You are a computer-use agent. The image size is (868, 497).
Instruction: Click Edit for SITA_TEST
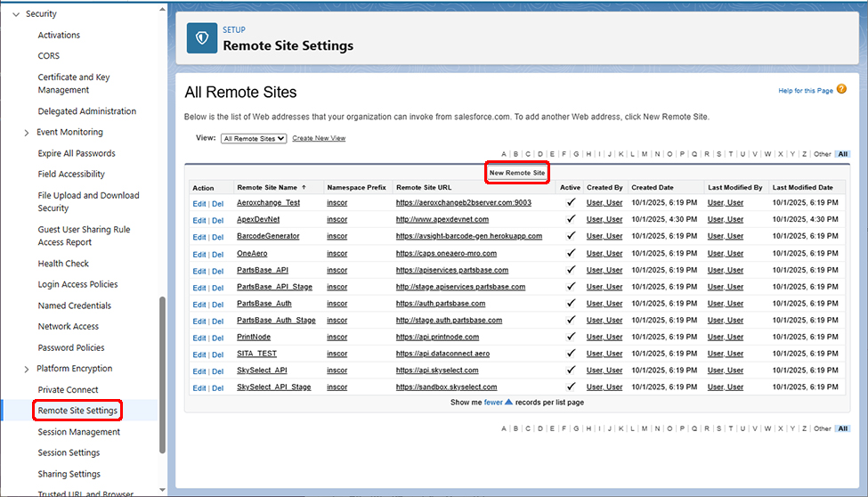199,354
